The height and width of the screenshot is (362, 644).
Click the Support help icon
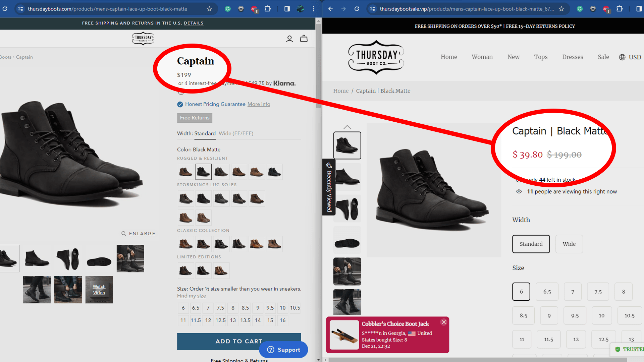click(270, 350)
